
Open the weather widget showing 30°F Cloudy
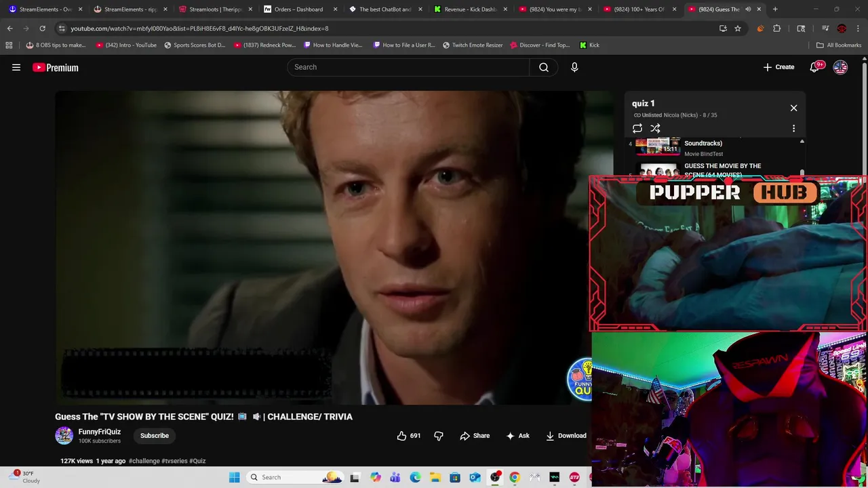point(25,477)
